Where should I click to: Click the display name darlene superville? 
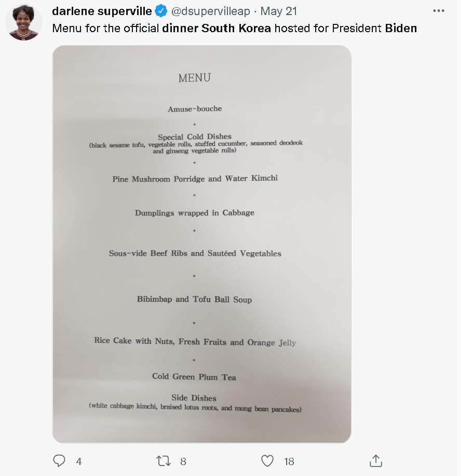(102, 11)
